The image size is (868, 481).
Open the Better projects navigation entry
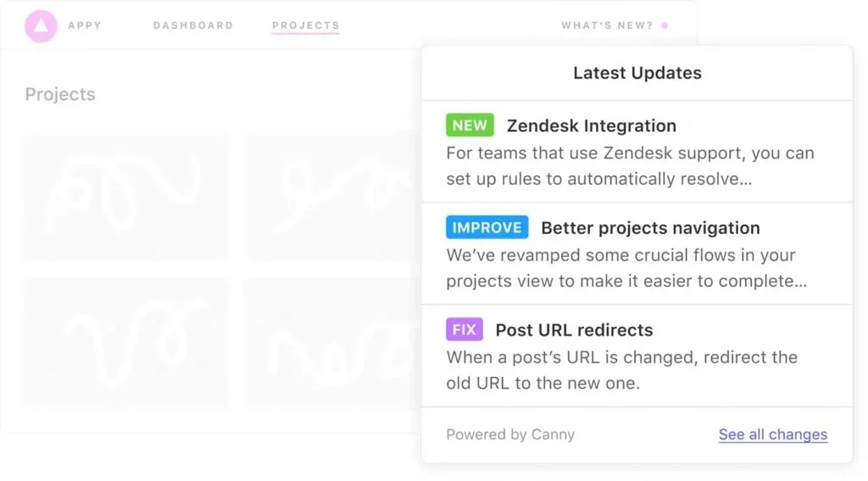pos(650,228)
